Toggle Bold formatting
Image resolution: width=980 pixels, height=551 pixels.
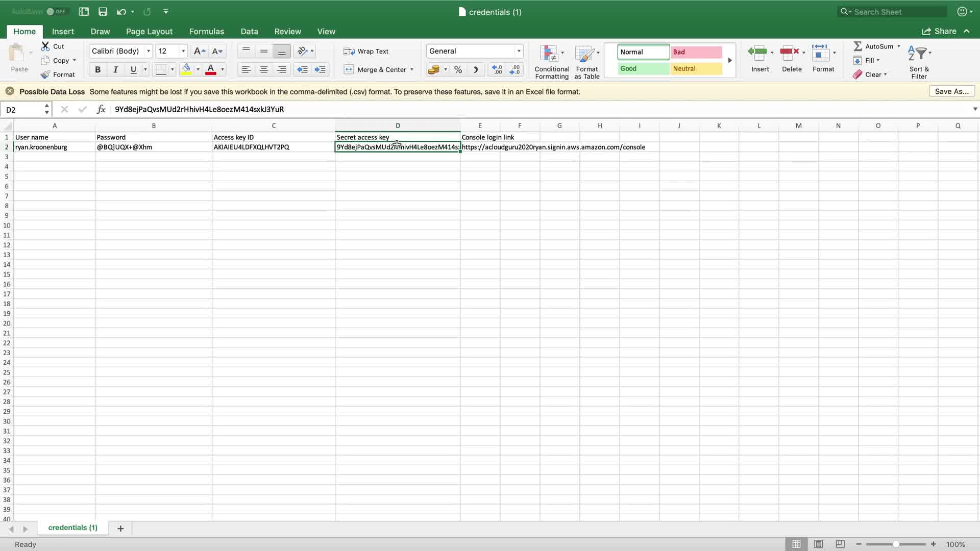point(97,69)
